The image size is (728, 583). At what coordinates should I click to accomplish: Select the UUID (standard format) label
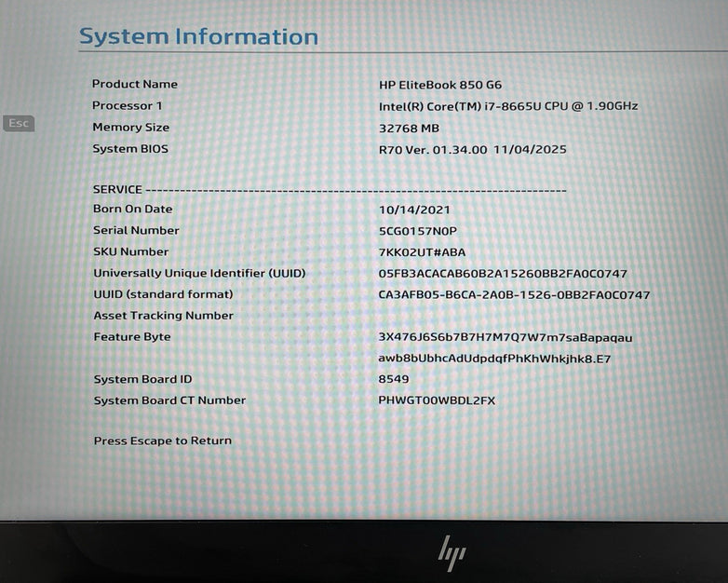[x=164, y=294]
